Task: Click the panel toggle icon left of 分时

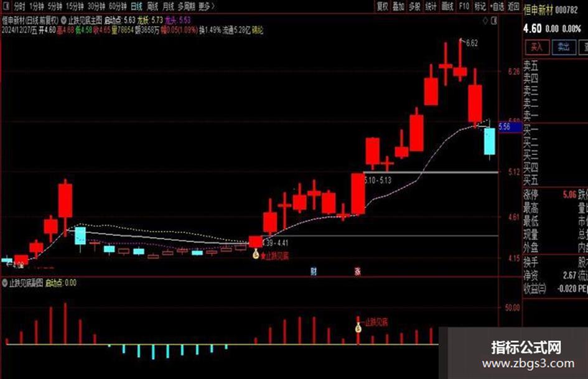Action: 5,6
